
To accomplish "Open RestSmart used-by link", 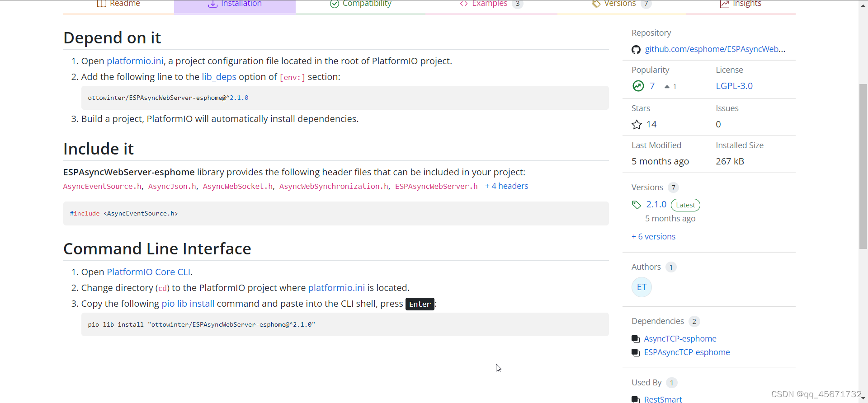I will (663, 399).
